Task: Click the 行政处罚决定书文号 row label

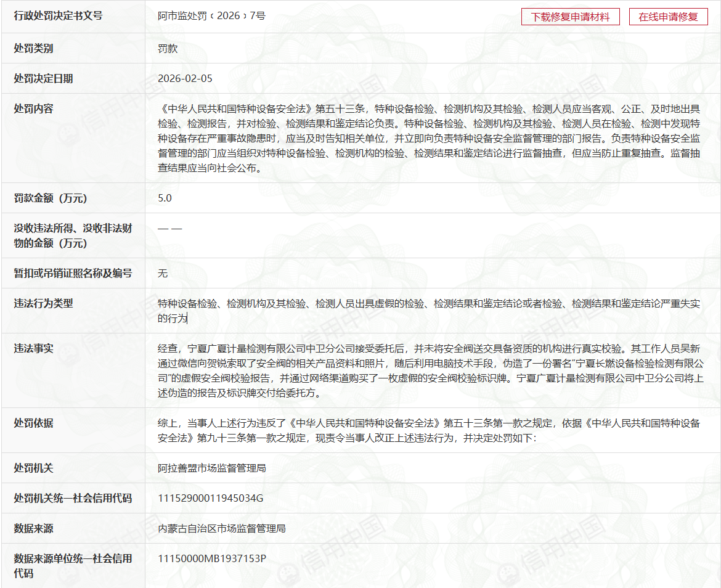Action: (58, 16)
